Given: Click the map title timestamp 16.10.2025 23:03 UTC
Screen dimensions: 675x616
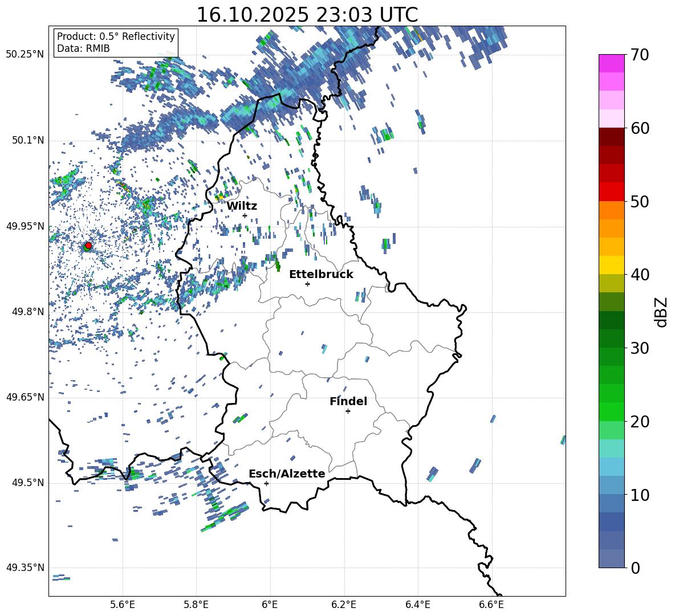Looking at the screenshot, I should (307, 15).
